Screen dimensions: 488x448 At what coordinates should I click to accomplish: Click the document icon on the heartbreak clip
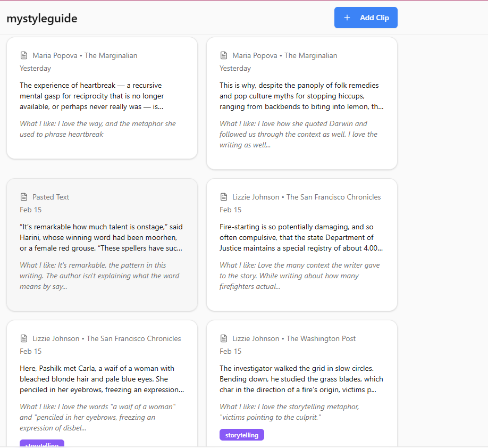[24, 55]
